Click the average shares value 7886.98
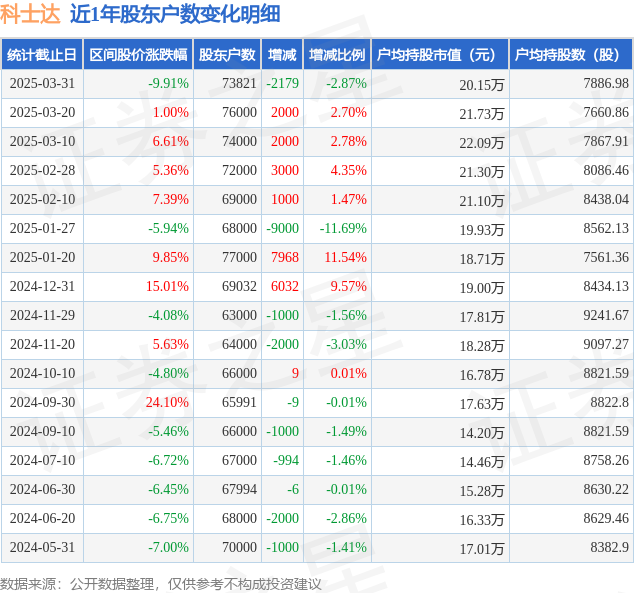 tap(606, 83)
